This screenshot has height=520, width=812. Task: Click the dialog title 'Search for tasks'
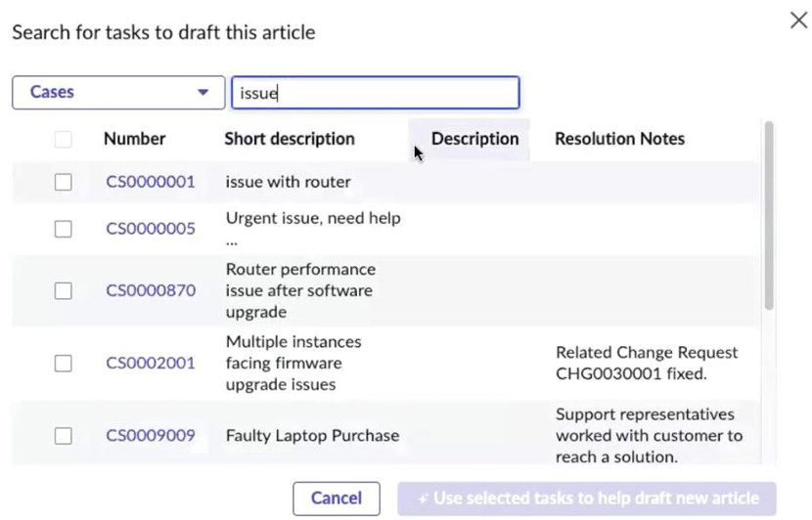pyautogui.click(x=163, y=32)
